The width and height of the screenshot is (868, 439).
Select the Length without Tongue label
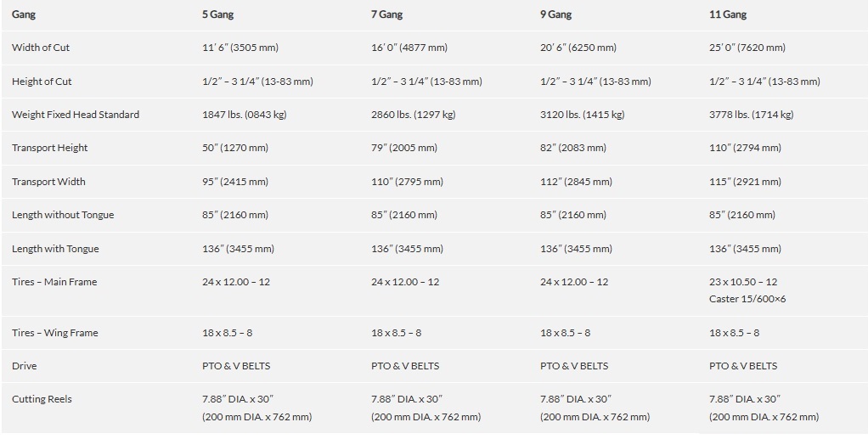point(63,215)
